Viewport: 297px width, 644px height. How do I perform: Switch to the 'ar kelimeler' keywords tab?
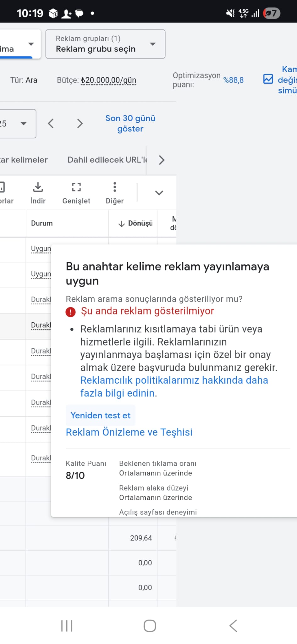click(x=24, y=160)
